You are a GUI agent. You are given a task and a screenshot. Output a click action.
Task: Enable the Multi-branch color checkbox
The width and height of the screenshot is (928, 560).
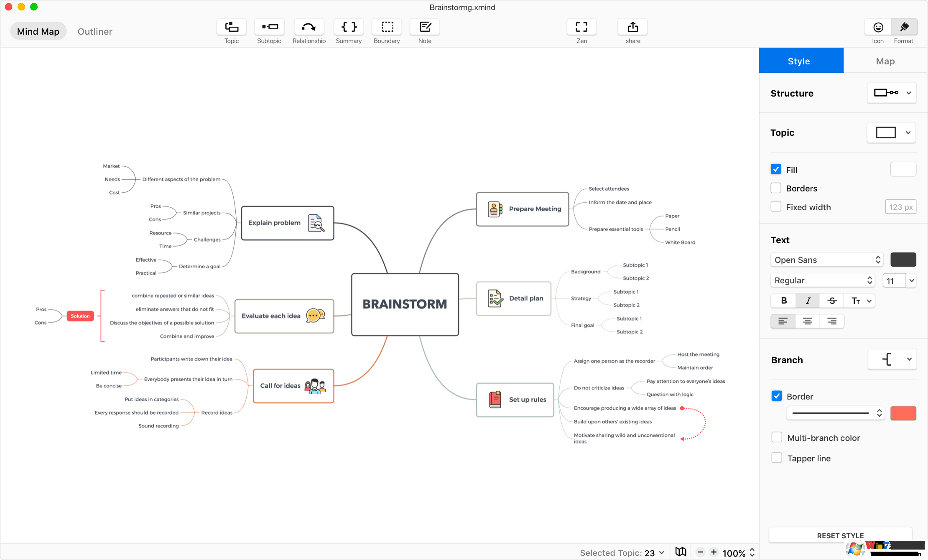(x=776, y=438)
